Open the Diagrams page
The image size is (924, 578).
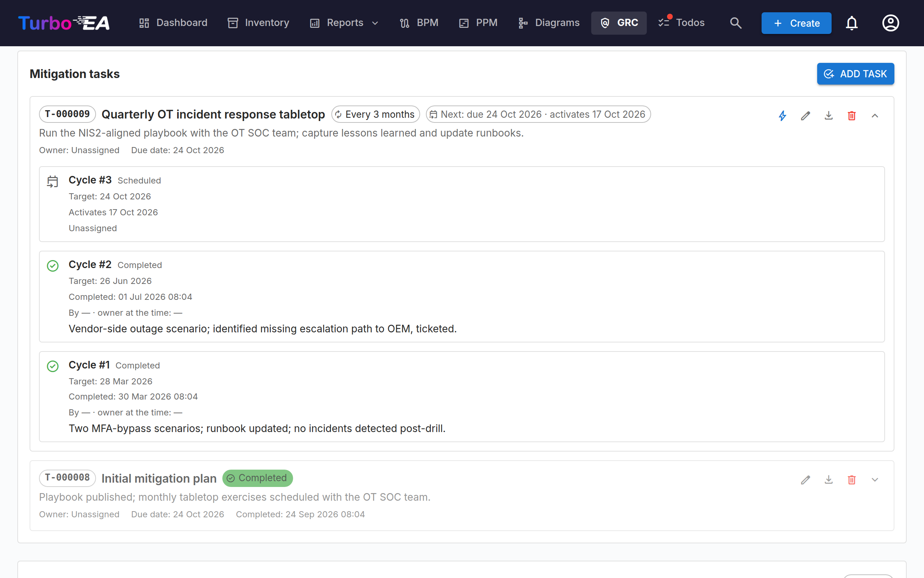coord(549,23)
